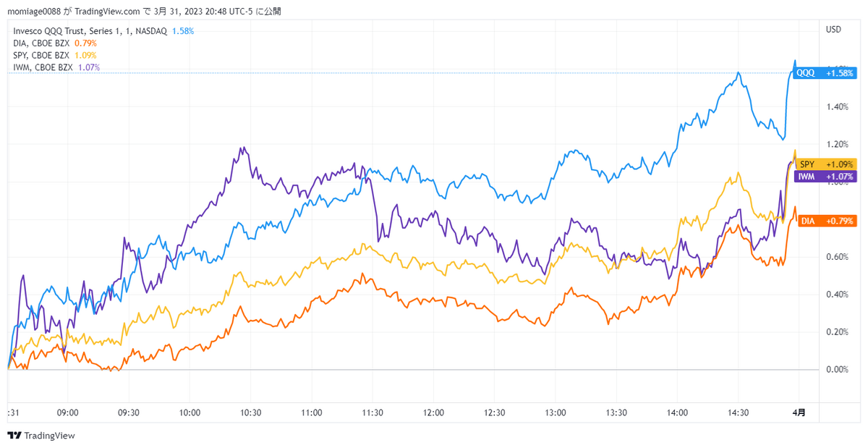Click the 14:00 time axis label
The image size is (868, 448).
[x=677, y=412]
